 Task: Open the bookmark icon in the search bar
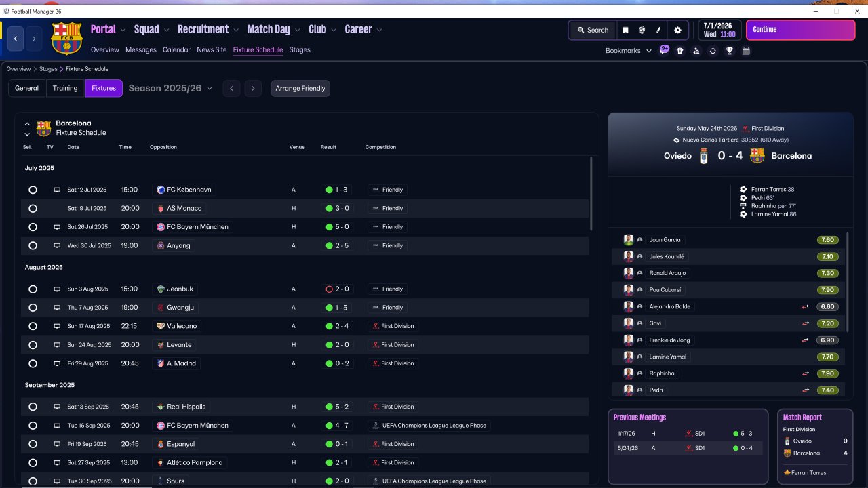point(625,30)
